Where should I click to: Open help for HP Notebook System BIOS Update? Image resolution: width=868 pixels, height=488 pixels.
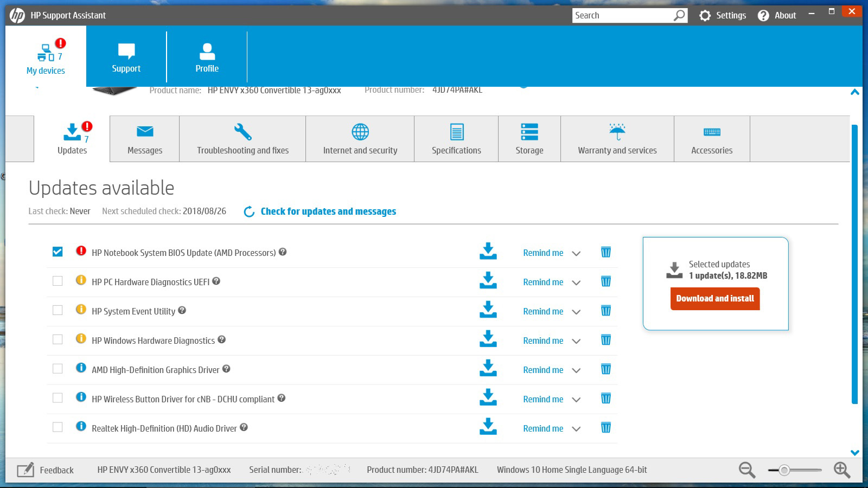[283, 252]
